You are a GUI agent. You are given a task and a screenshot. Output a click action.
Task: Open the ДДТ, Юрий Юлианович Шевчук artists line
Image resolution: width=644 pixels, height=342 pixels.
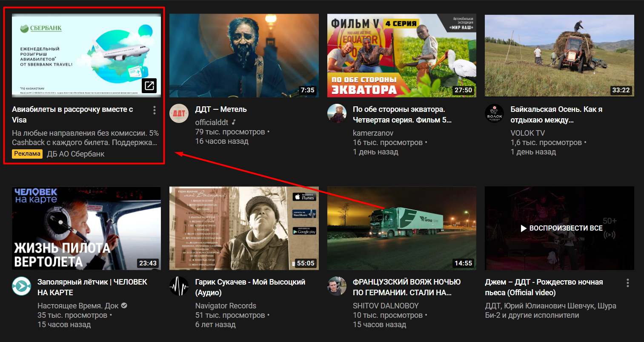pyautogui.click(x=550, y=311)
